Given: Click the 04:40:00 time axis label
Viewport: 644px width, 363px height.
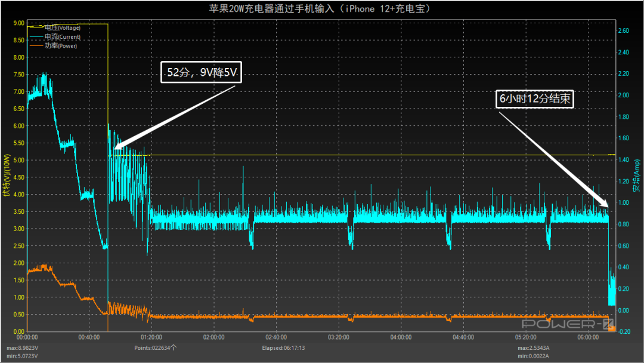Looking at the screenshot, I should [463, 337].
